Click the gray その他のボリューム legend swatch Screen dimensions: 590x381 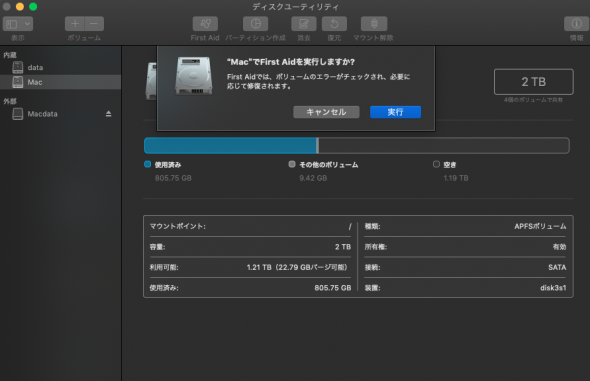(x=292, y=164)
